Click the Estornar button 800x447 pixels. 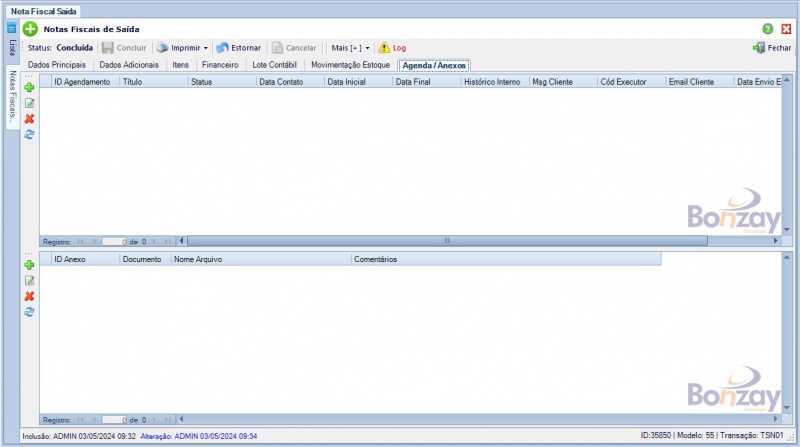click(239, 47)
